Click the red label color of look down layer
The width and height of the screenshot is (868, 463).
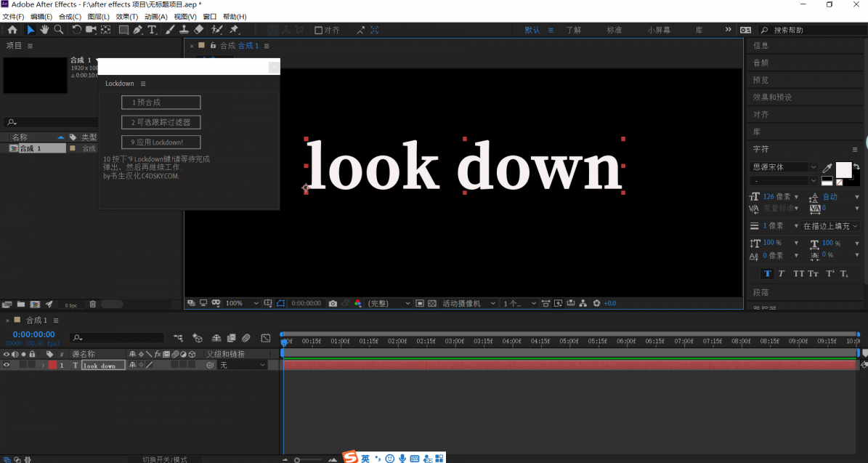click(x=52, y=365)
